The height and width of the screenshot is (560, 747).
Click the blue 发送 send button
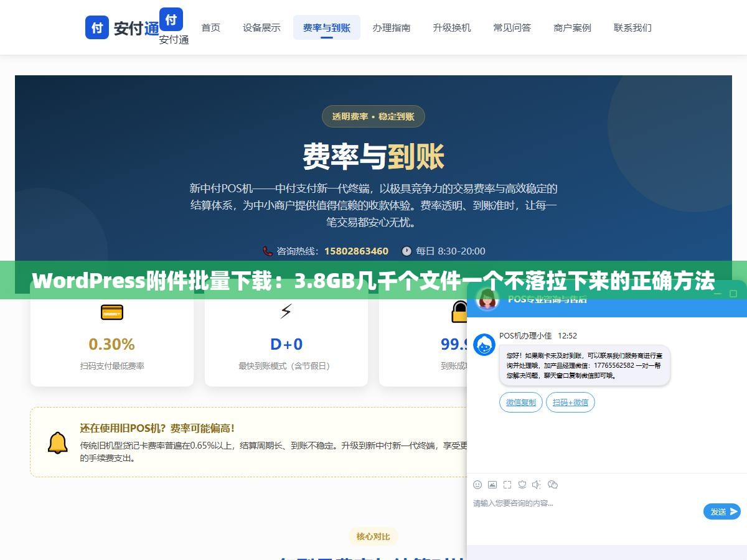(722, 511)
